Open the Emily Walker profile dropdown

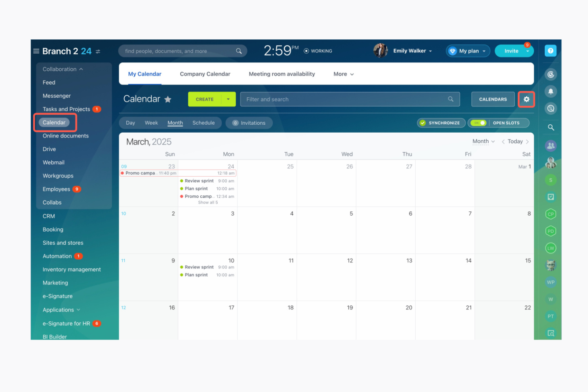tap(412, 51)
